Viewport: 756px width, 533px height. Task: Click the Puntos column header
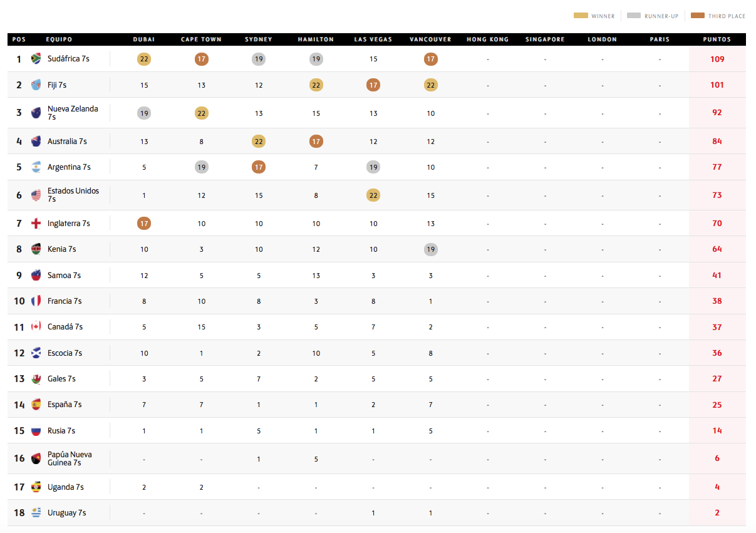[x=717, y=39]
